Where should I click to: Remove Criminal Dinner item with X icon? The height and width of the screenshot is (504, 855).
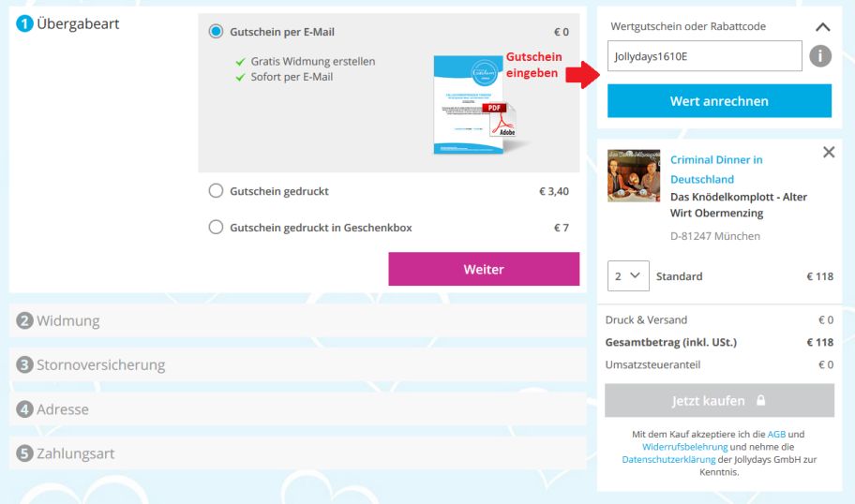[x=829, y=152]
